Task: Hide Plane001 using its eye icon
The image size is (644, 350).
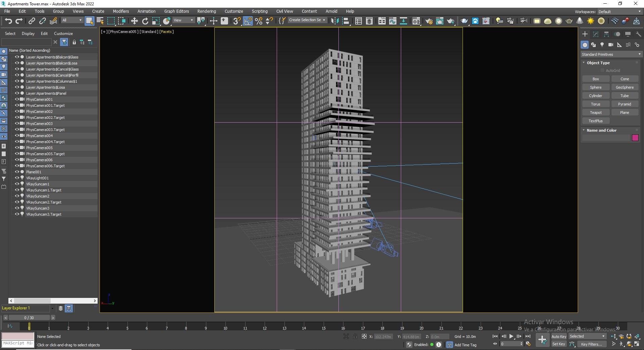Action: point(17,172)
